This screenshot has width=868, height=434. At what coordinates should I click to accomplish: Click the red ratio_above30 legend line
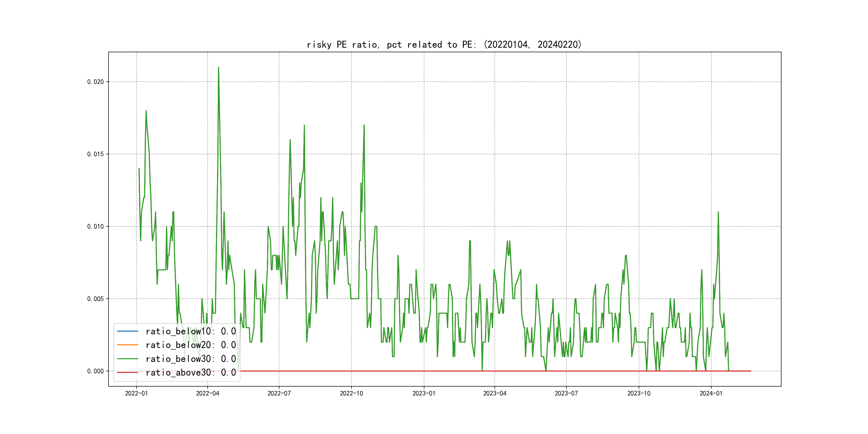click(x=127, y=373)
